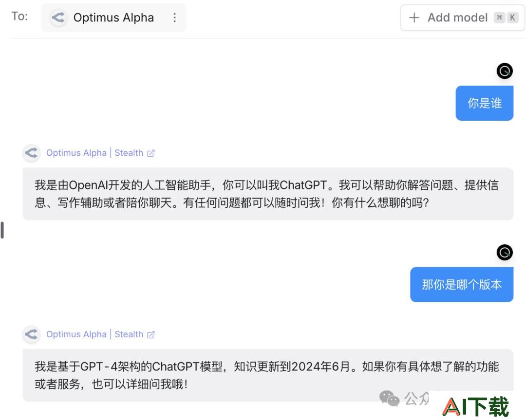Click external-link icon beside the first Stealth label
The image size is (526, 420).
coord(151,153)
